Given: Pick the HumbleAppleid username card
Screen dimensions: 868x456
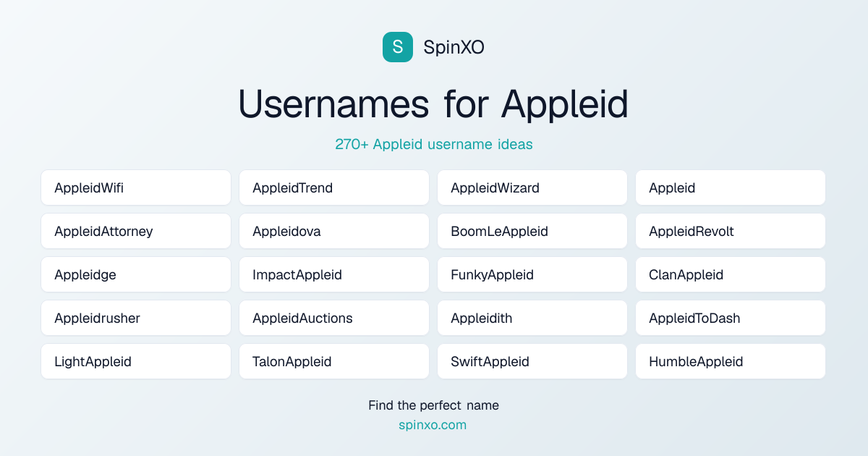Looking at the screenshot, I should pos(731,362).
